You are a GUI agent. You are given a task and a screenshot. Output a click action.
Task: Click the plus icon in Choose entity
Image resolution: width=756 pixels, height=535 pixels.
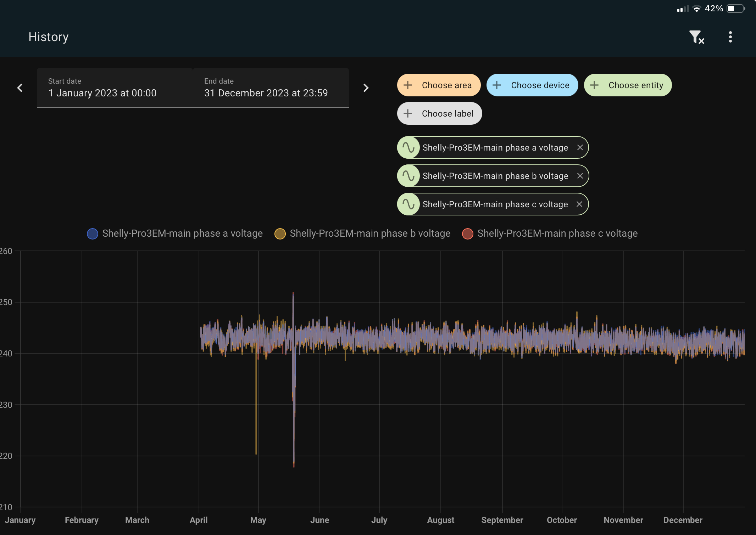click(x=594, y=85)
